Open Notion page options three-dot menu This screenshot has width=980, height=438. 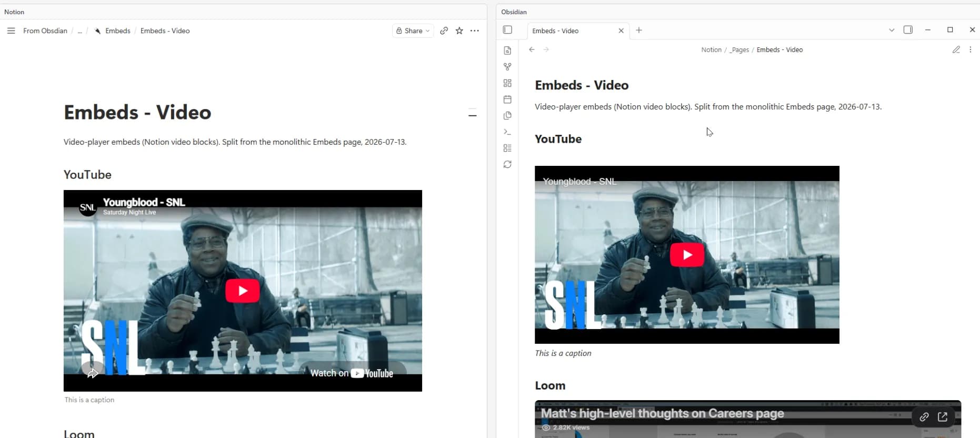point(475,31)
